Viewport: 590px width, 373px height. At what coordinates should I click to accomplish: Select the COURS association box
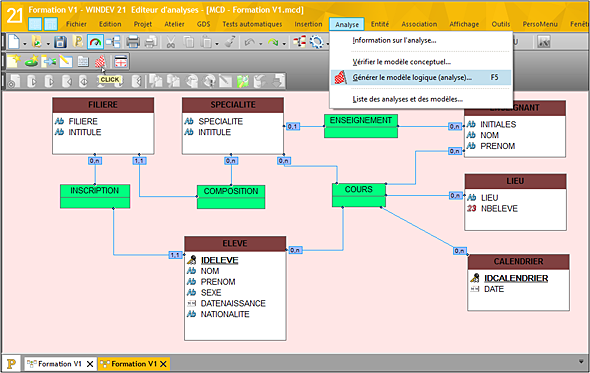point(359,195)
